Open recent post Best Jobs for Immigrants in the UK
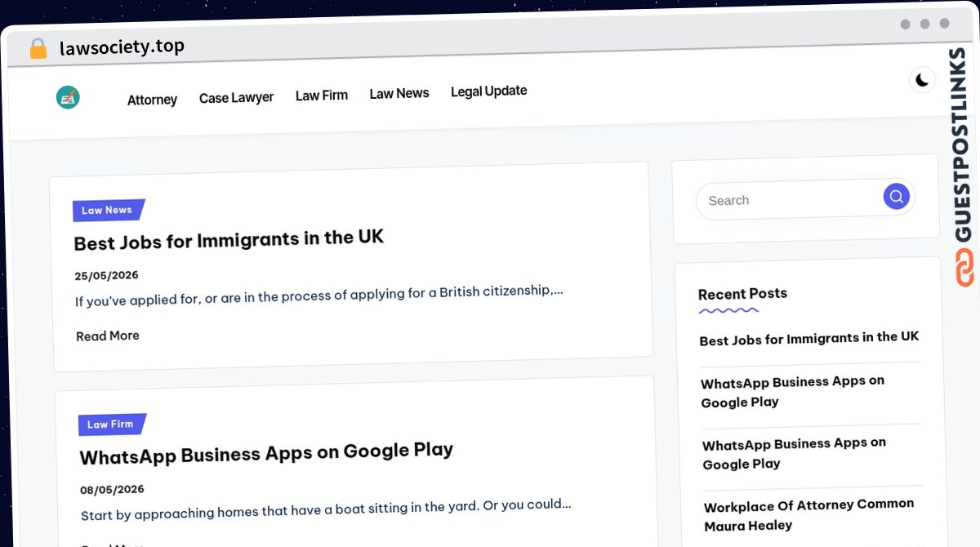Viewport: 980px width, 547px height. click(x=809, y=338)
